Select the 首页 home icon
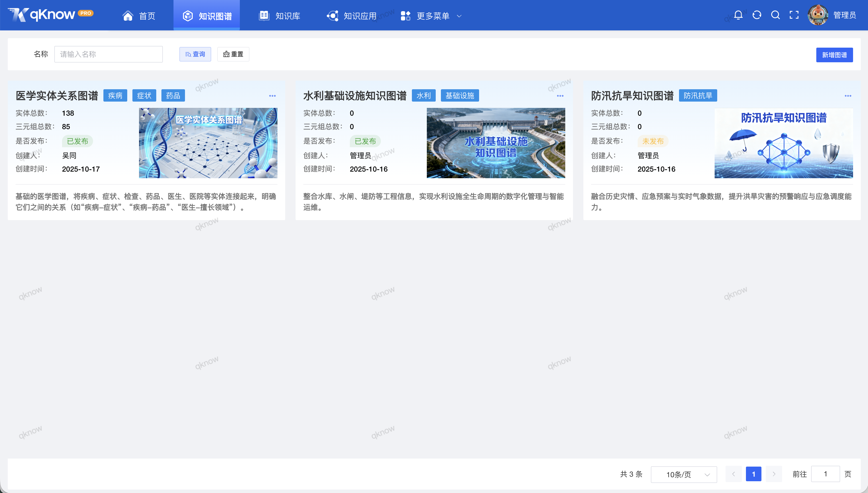Viewport: 868px width, 493px height. tap(128, 15)
